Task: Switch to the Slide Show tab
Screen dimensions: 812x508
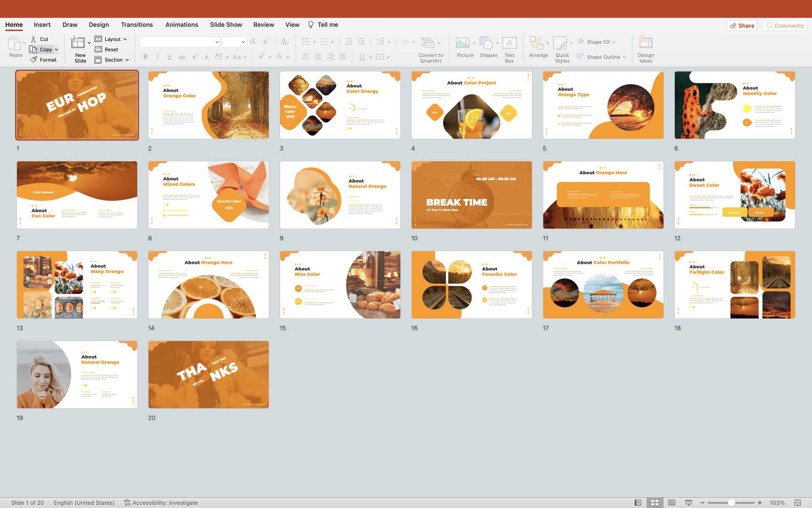Action: point(226,25)
